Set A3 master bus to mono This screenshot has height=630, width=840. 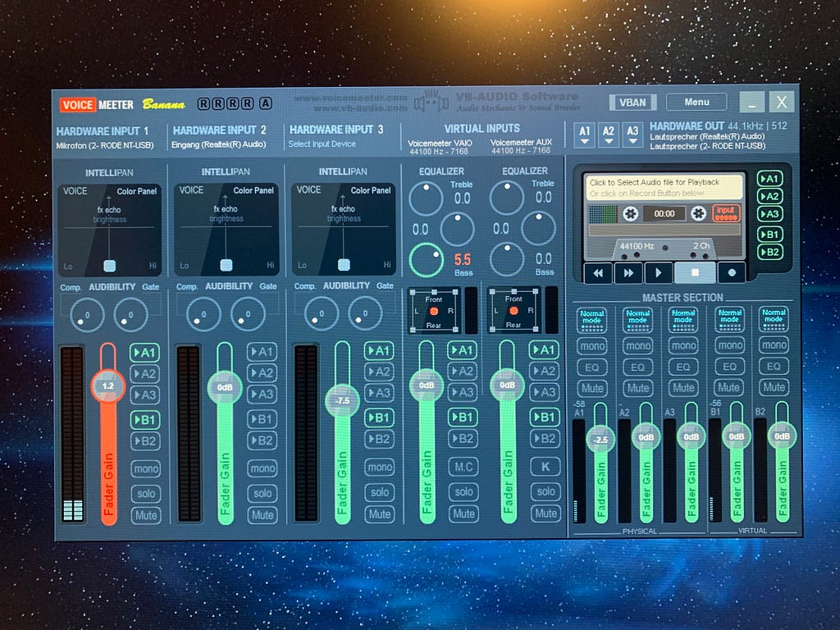[x=683, y=346]
